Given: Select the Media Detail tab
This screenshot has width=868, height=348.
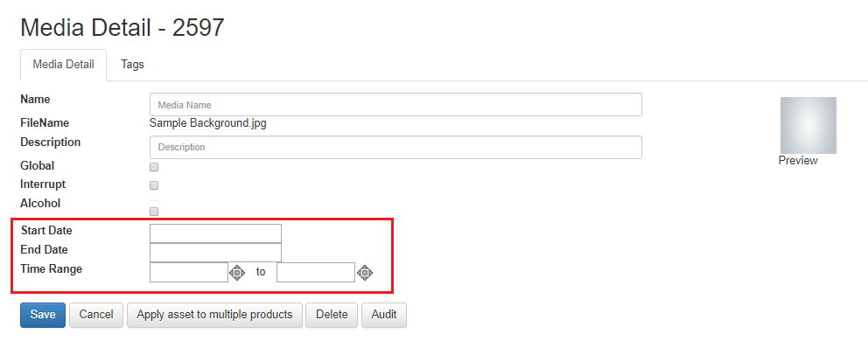Looking at the screenshot, I should coord(63,65).
